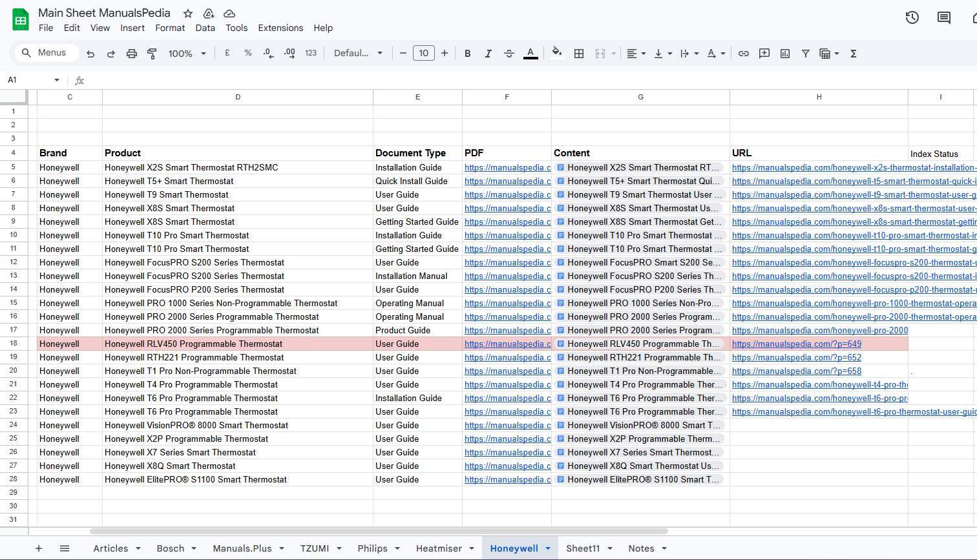Open the Honeywell tab dropdown arrow
The image size is (977, 560).
click(548, 548)
